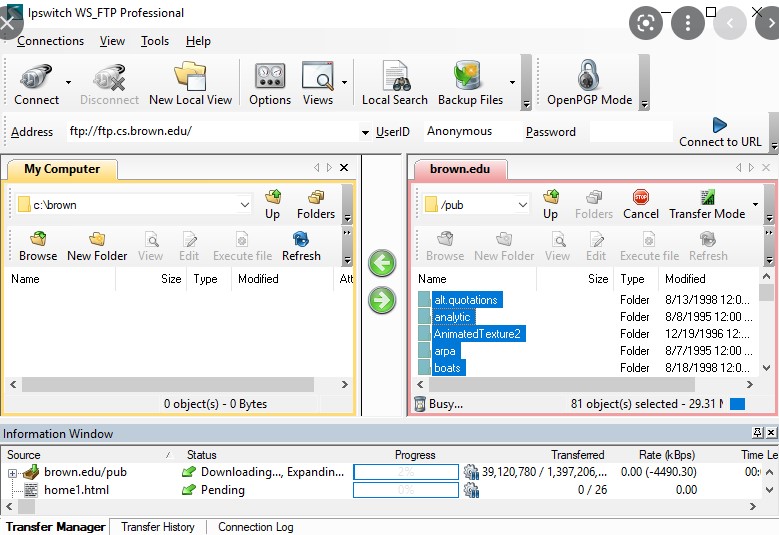Sort remote files by Type column
The image size is (779, 535).
point(636,279)
